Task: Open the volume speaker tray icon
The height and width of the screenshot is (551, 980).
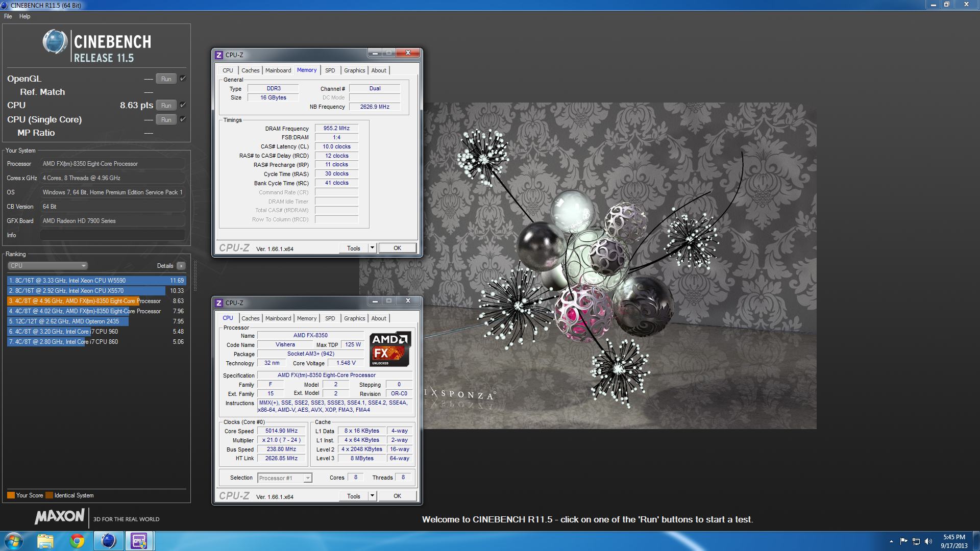Action: click(x=928, y=541)
